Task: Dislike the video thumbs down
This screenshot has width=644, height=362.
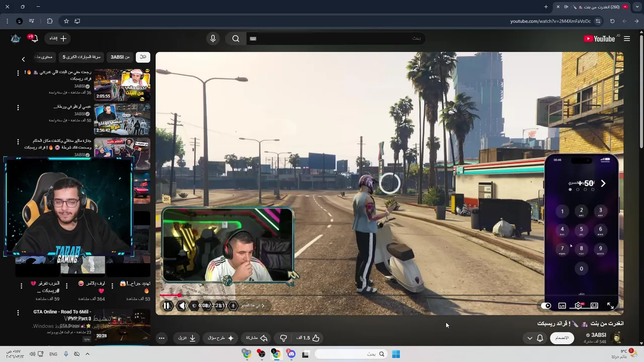Action: [x=283, y=338]
